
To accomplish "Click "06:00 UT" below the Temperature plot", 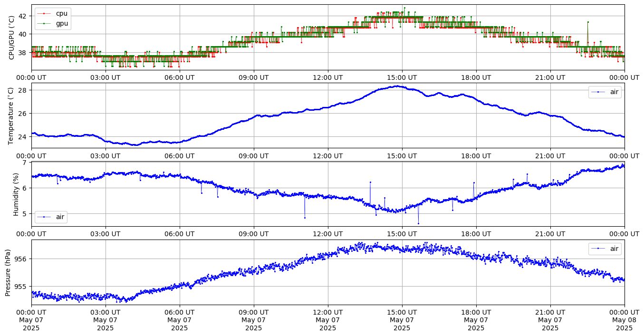I will [180, 156].
